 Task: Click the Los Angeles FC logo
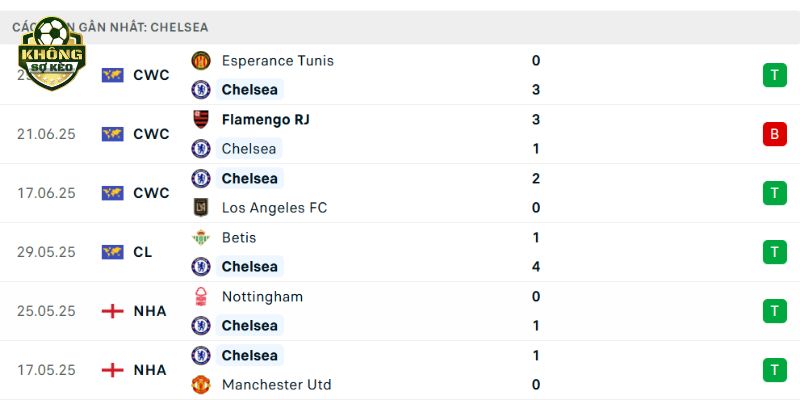click(201, 208)
